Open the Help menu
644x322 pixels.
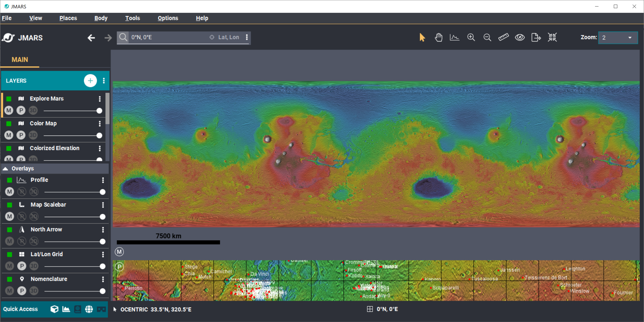coord(202,18)
